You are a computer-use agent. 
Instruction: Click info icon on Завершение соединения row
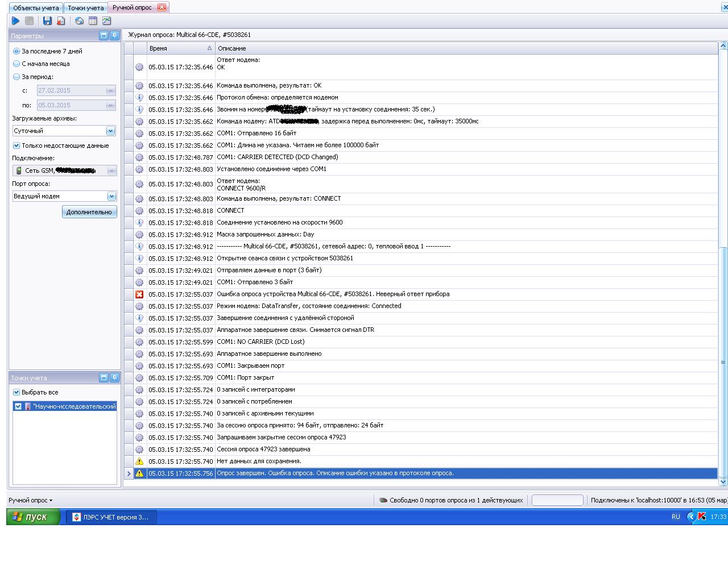coord(139,318)
